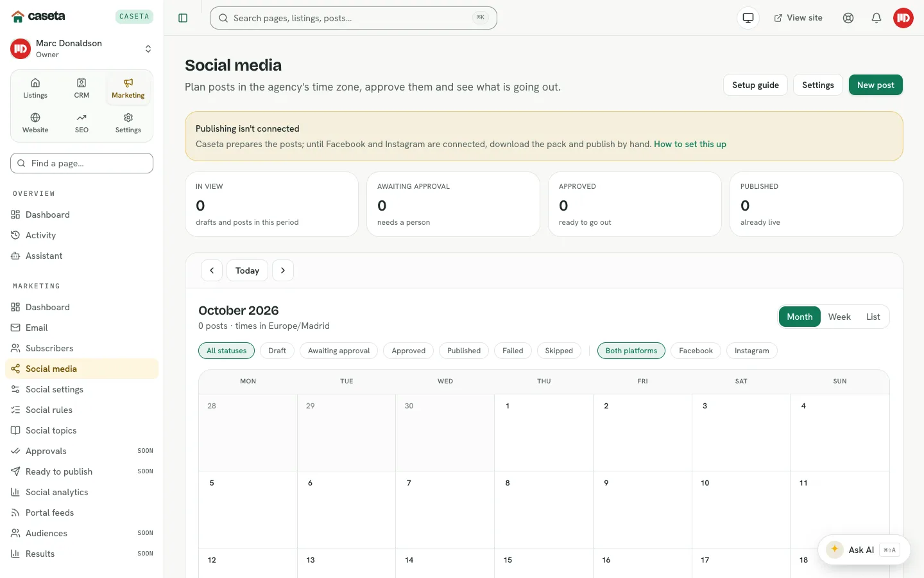The height and width of the screenshot is (578, 924).
Task: Open the help lifebuoy icon
Action: point(848,18)
